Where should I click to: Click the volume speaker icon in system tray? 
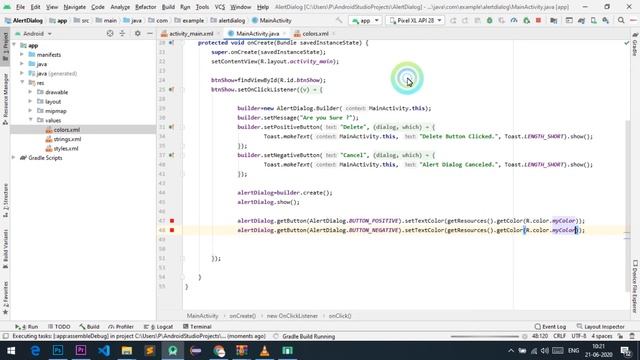544,351
